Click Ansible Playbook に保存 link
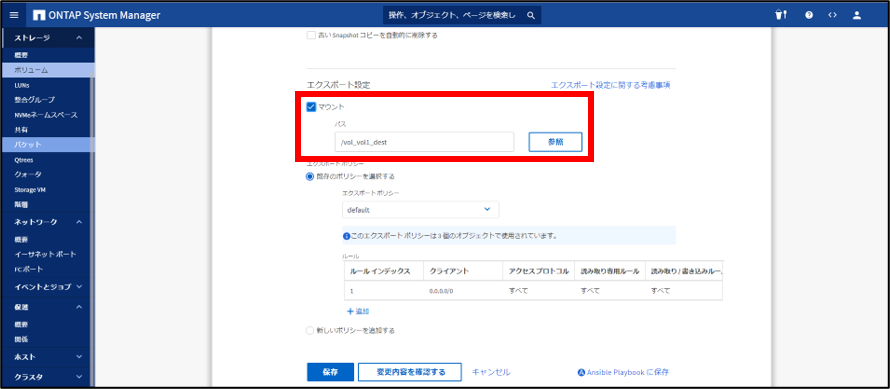The image size is (890, 389). point(628,373)
